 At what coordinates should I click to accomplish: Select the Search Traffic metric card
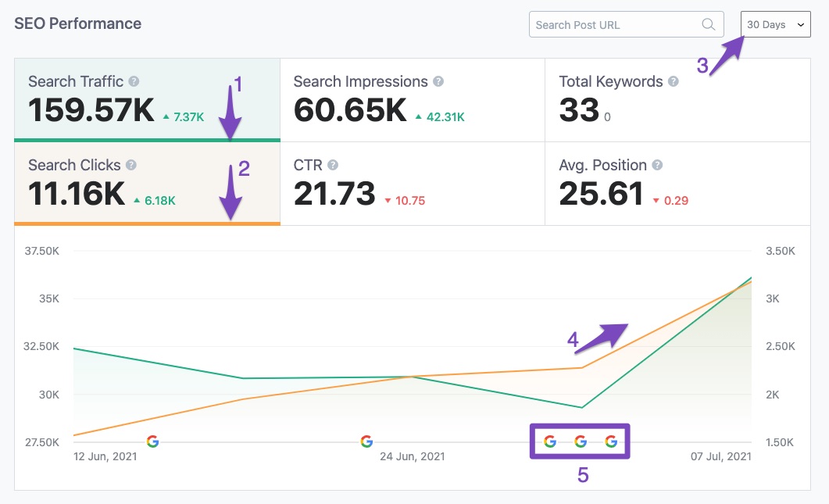[x=147, y=100]
